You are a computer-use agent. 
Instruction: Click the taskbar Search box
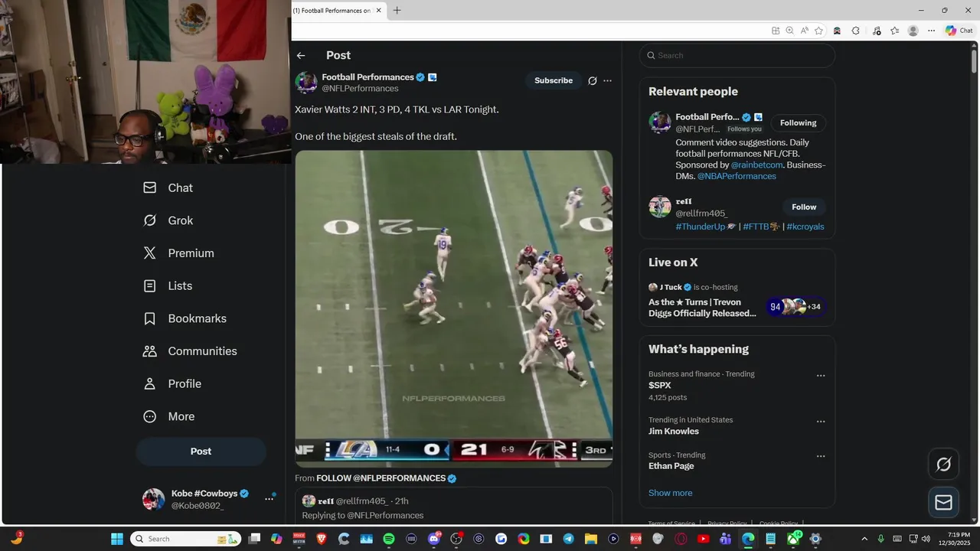pyautogui.click(x=185, y=539)
